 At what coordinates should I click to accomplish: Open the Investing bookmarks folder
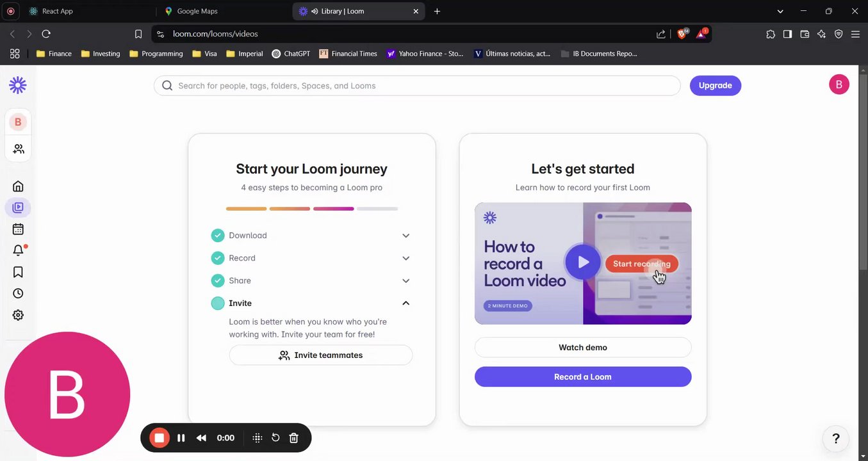pos(101,54)
